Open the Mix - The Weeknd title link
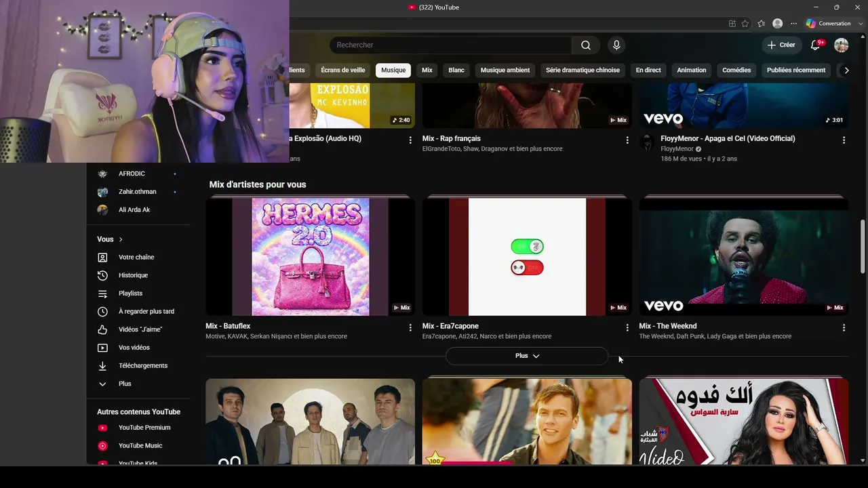Image resolution: width=868 pixels, height=488 pixels. pos(668,326)
